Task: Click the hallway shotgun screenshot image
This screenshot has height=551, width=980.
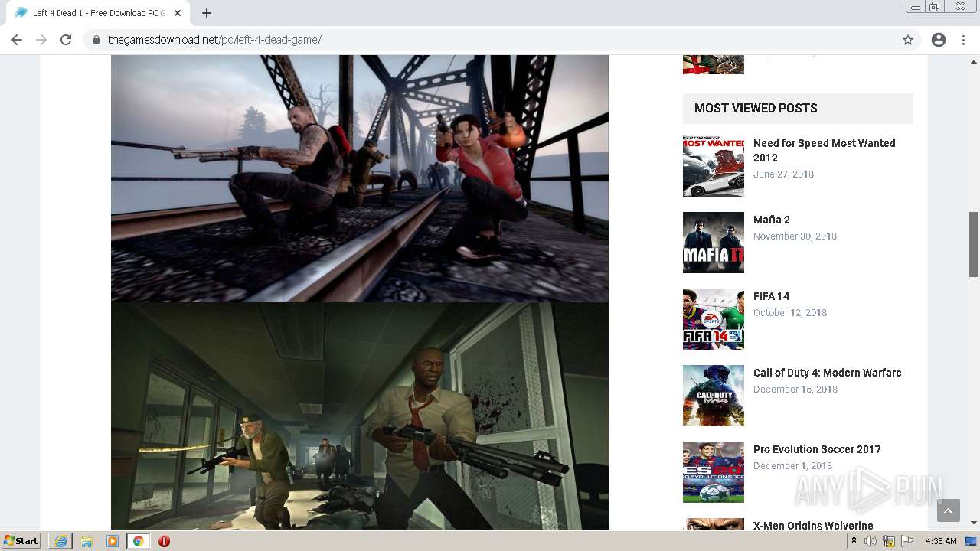Action: pyautogui.click(x=360, y=416)
